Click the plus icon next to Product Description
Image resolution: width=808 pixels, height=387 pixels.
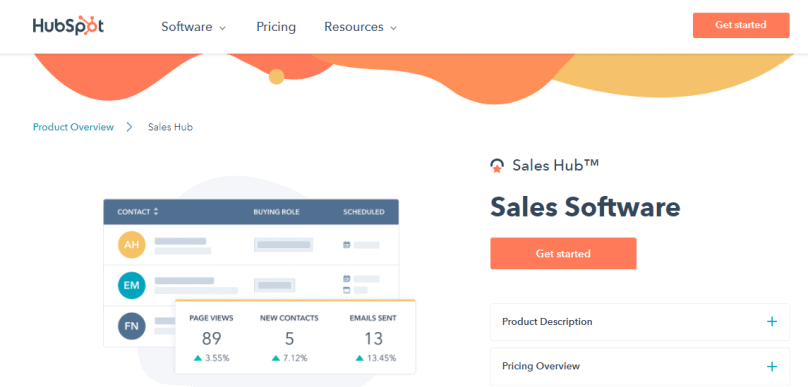click(771, 322)
